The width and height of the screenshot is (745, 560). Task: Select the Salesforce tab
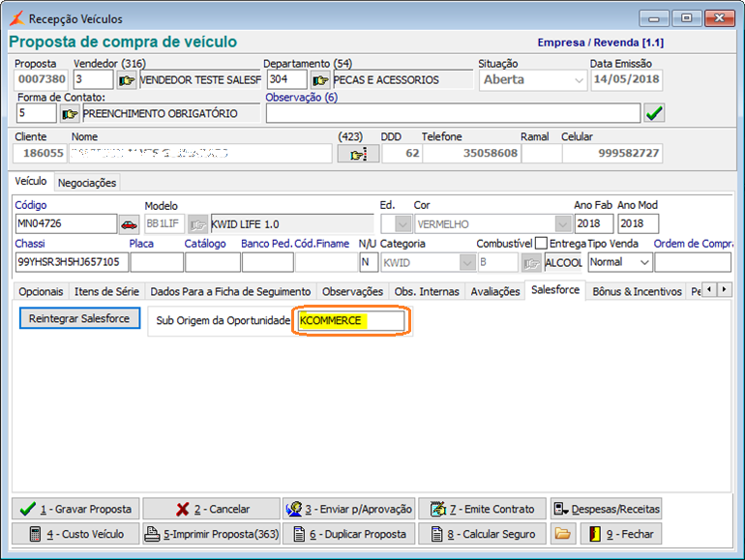click(x=555, y=290)
